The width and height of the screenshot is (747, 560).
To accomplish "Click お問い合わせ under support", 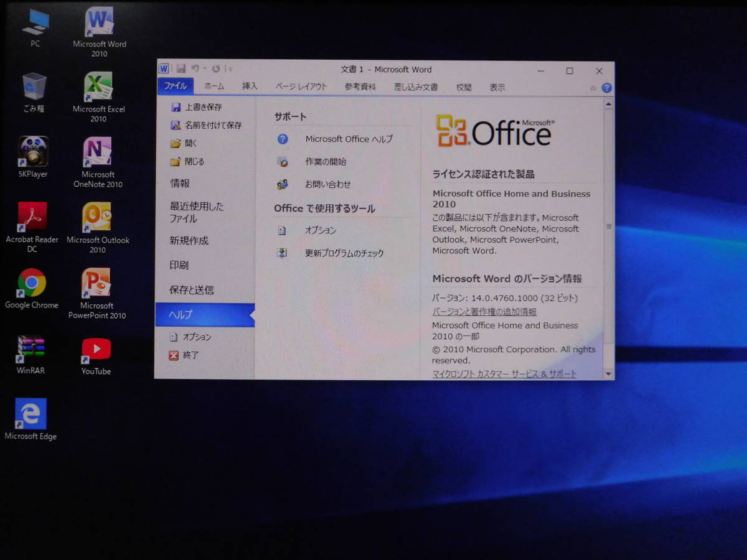I will (314, 184).
